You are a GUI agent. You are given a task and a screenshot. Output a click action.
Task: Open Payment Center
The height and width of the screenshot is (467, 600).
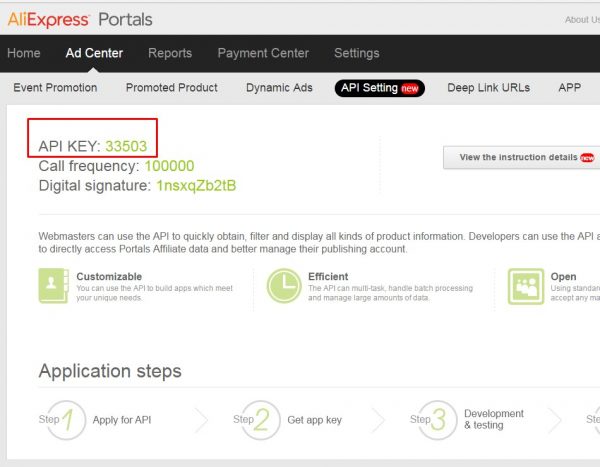[x=263, y=53]
